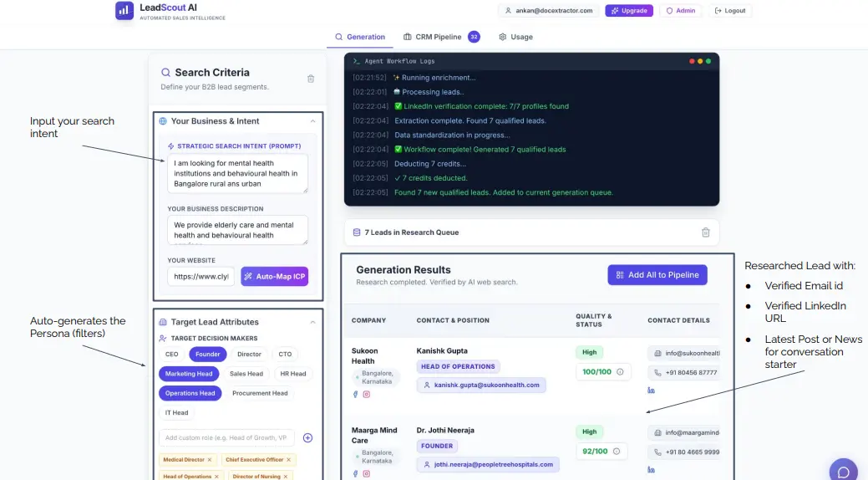The width and height of the screenshot is (868, 480).
Task: Click the Auto-Map ICP button
Action: (275, 276)
